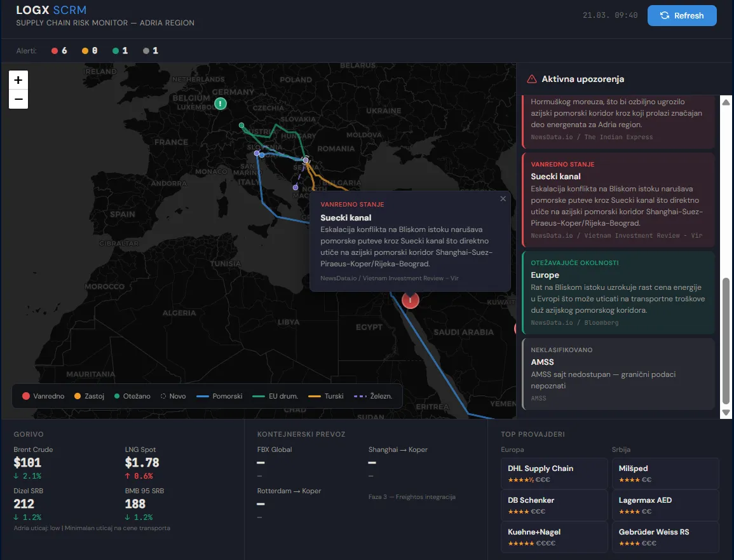Click the warning triangle beside Aktivna upozorenja

pos(532,79)
